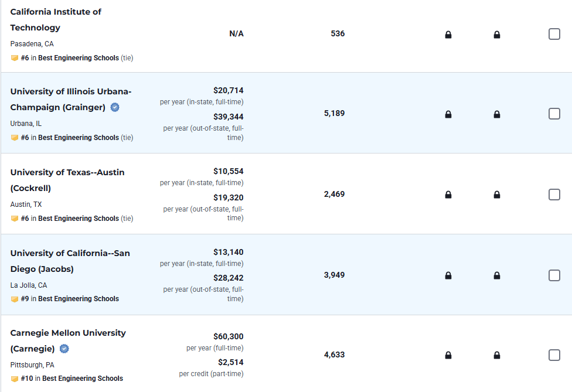This screenshot has height=392, width=572.
Task: Click ranking badge icon under Pasadena, CA
Action: click(x=15, y=58)
